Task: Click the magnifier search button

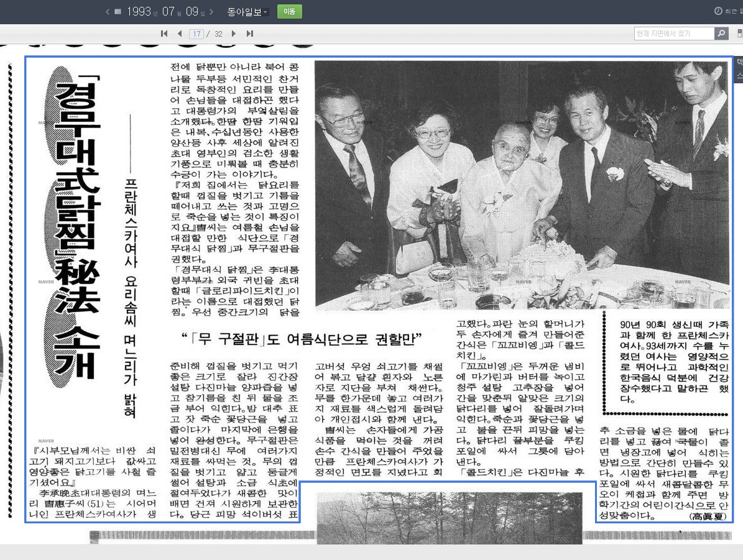Action: tap(721, 33)
